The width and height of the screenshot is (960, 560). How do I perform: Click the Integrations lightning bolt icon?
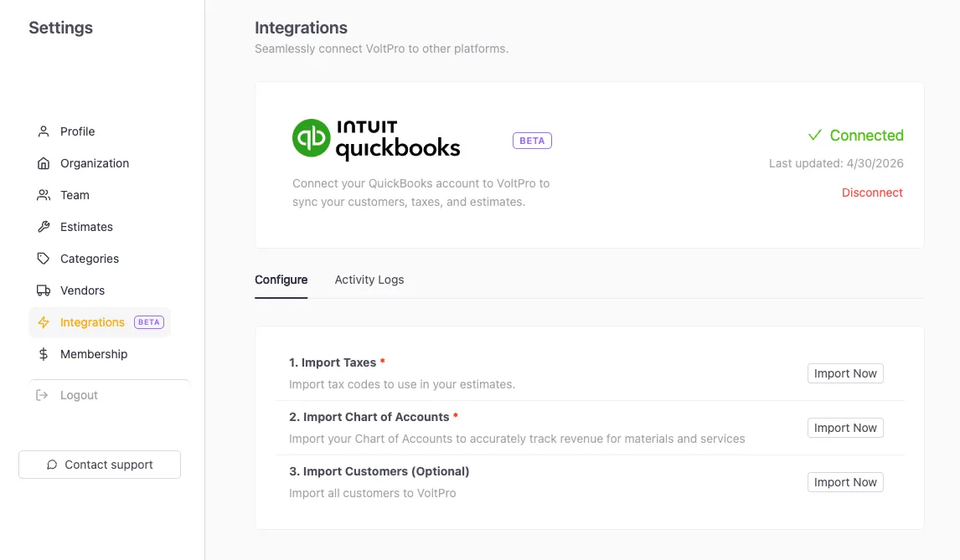[x=44, y=322]
